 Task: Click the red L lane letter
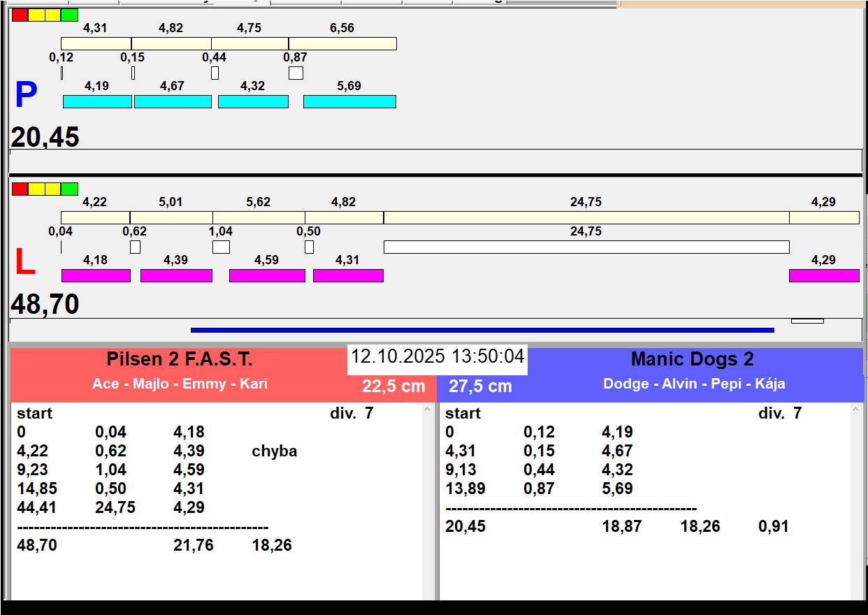[24, 263]
